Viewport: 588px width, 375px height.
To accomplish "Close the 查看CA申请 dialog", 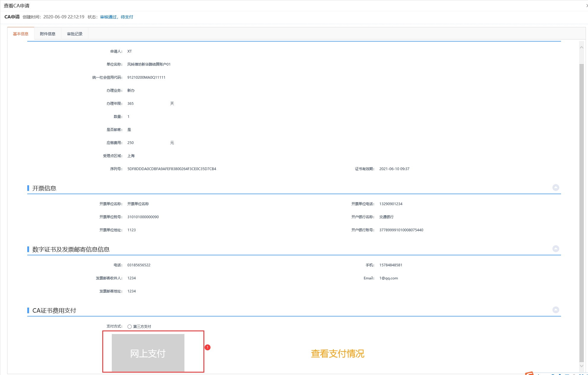I will coord(586,6).
